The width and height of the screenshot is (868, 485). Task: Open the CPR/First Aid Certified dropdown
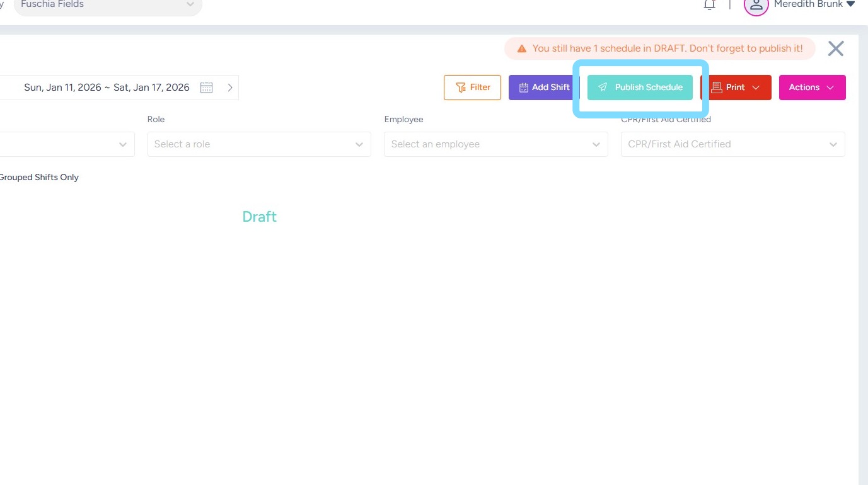coord(733,144)
